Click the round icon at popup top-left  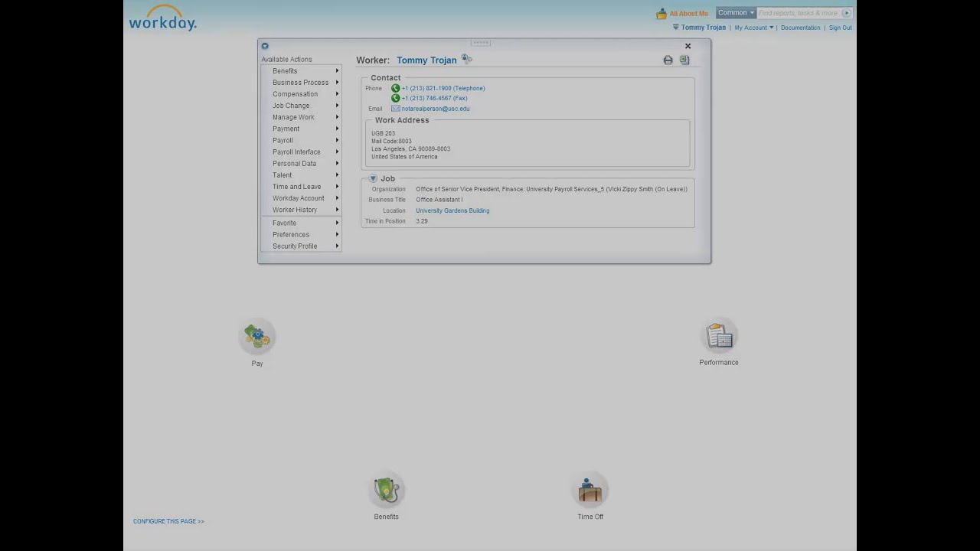pos(265,46)
